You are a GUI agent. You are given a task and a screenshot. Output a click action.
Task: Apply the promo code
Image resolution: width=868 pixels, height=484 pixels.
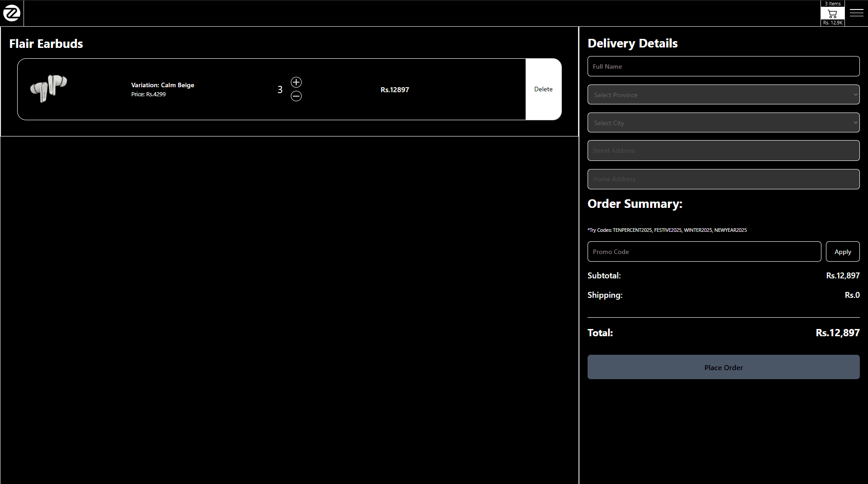tap(842, 252)
